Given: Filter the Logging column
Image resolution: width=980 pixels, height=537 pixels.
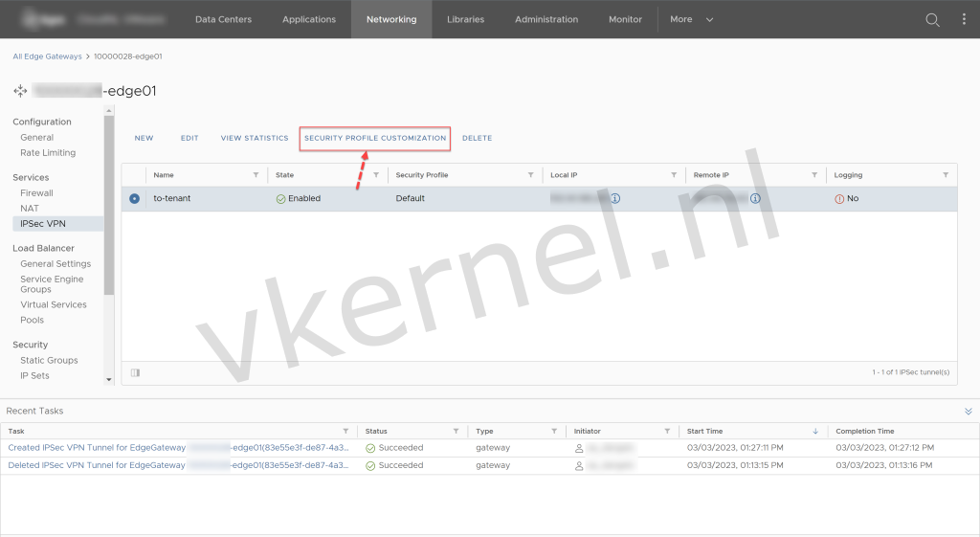Looking at the screenshot, I should [x=946, y=175].
